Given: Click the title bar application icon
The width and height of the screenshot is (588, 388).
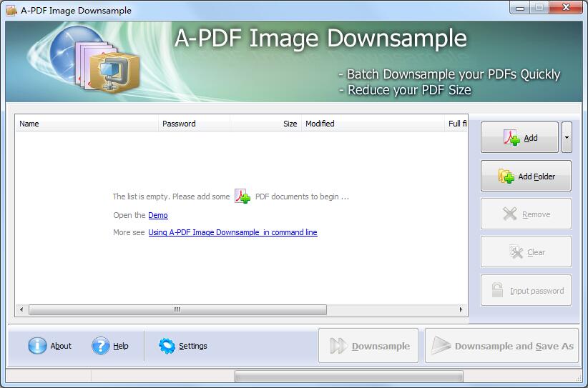Looking at the screenshot, I should tap(11, 11).
